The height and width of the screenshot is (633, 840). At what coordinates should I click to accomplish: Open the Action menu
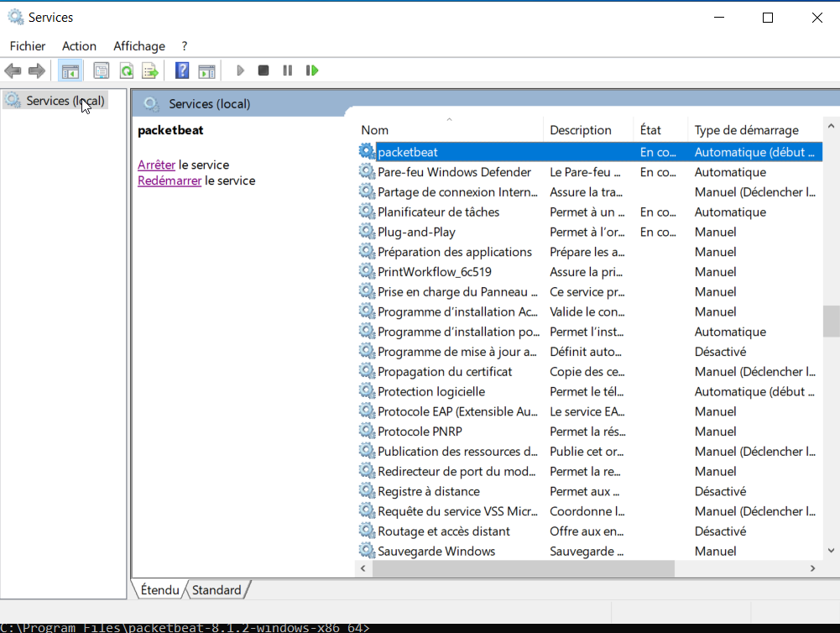coord(79,46)
